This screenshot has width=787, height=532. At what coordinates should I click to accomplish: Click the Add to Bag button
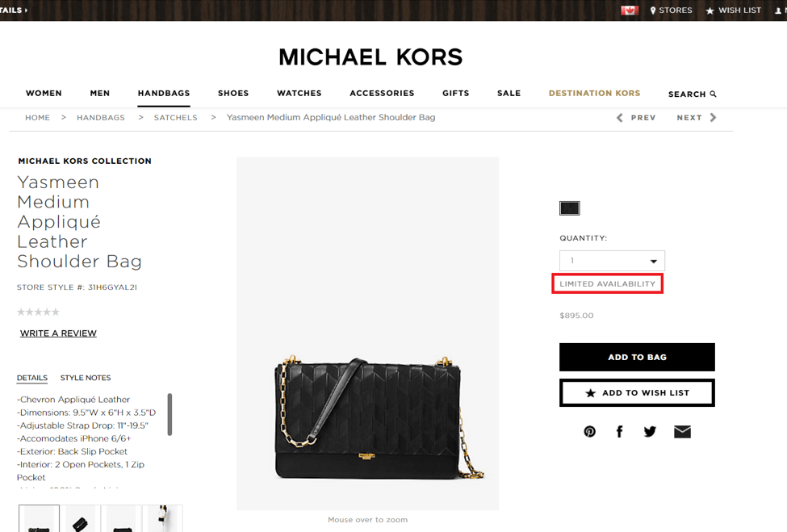tap(637, 358)
